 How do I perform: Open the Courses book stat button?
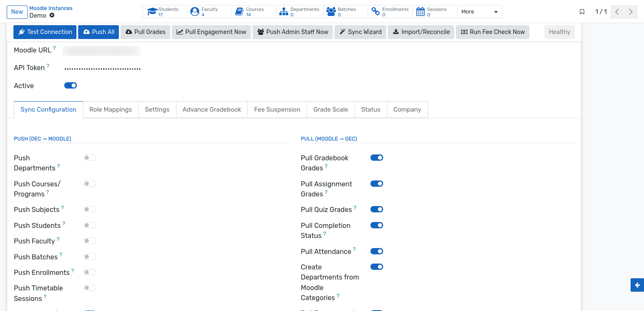(254, 12)
